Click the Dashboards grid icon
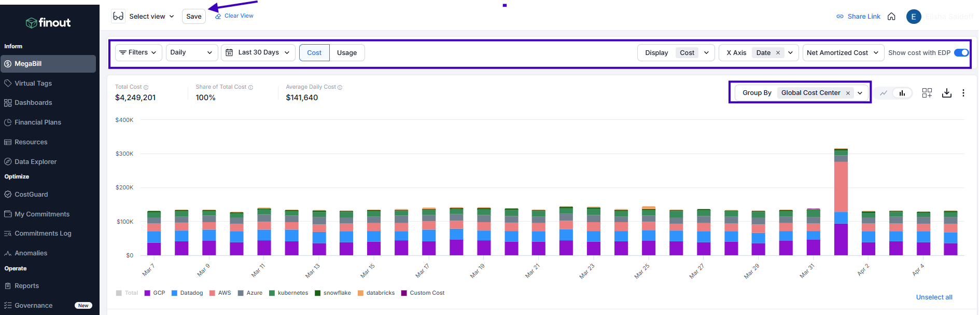The image size is (980, 315). (8, 103)
